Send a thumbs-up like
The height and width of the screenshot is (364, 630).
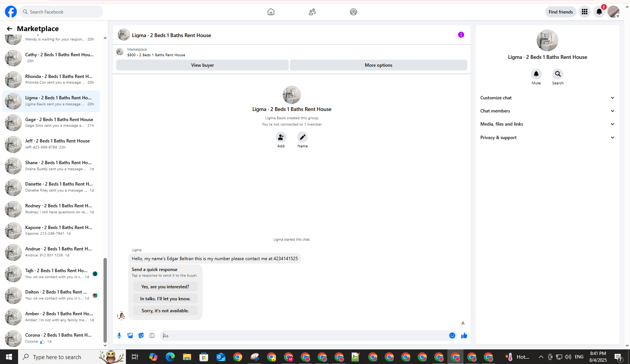pyautogui.click(x=464, y=336)
